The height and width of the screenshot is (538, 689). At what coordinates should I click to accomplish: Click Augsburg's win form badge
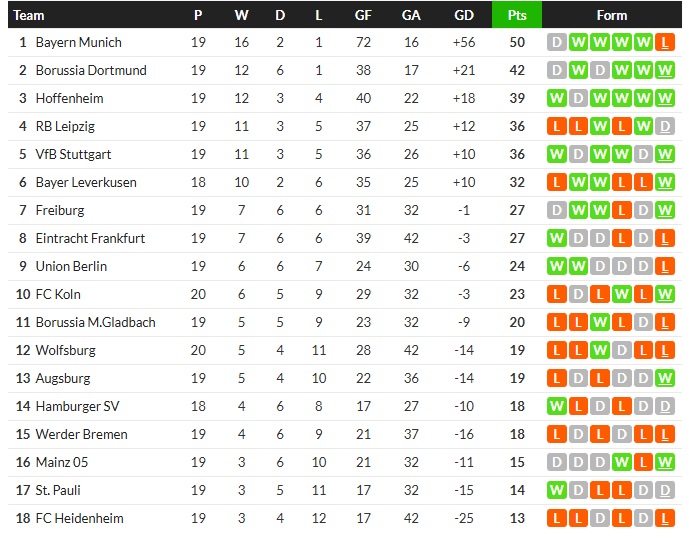click(666, 378)
